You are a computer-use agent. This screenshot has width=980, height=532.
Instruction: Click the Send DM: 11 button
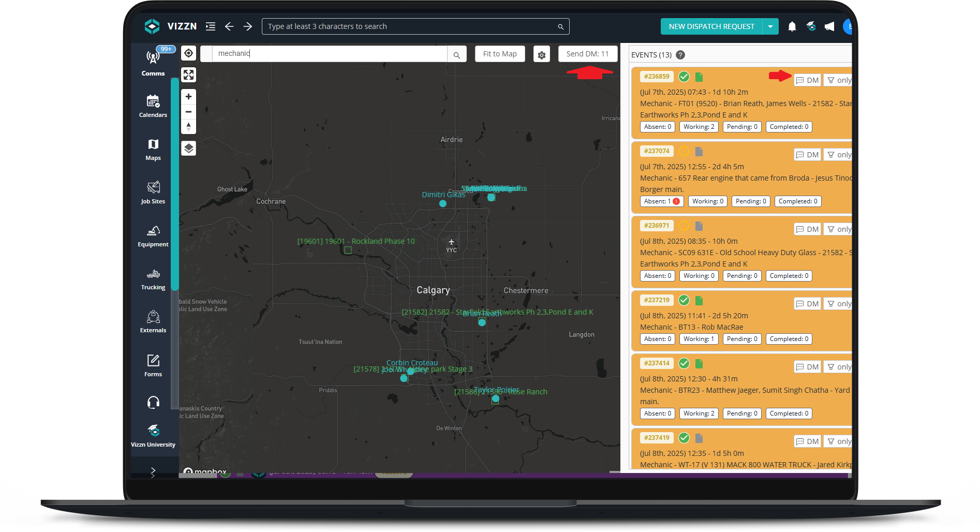[587, 54]
